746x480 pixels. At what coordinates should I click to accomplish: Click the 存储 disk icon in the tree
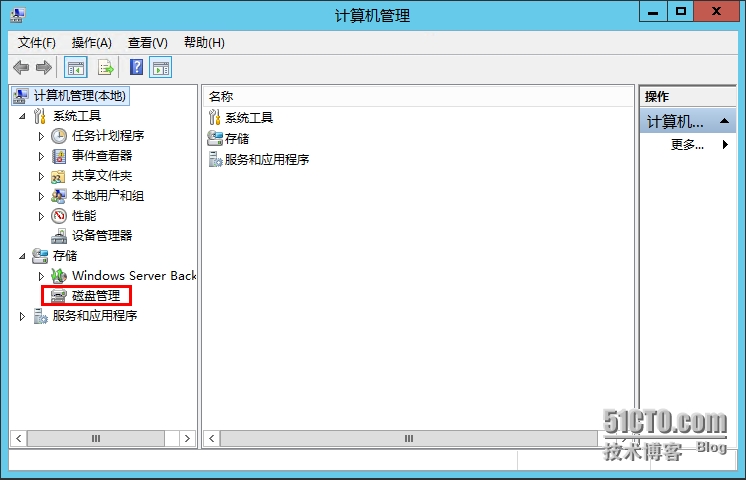40,256
